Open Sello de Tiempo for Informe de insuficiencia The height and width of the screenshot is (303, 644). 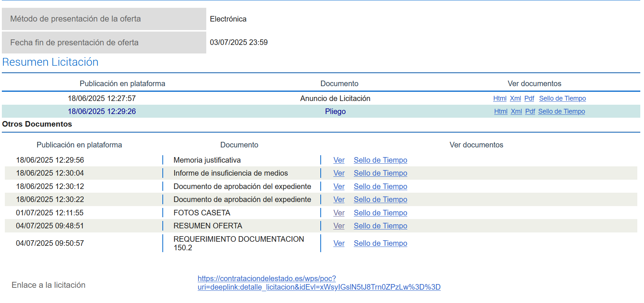(x=380, y=173)
